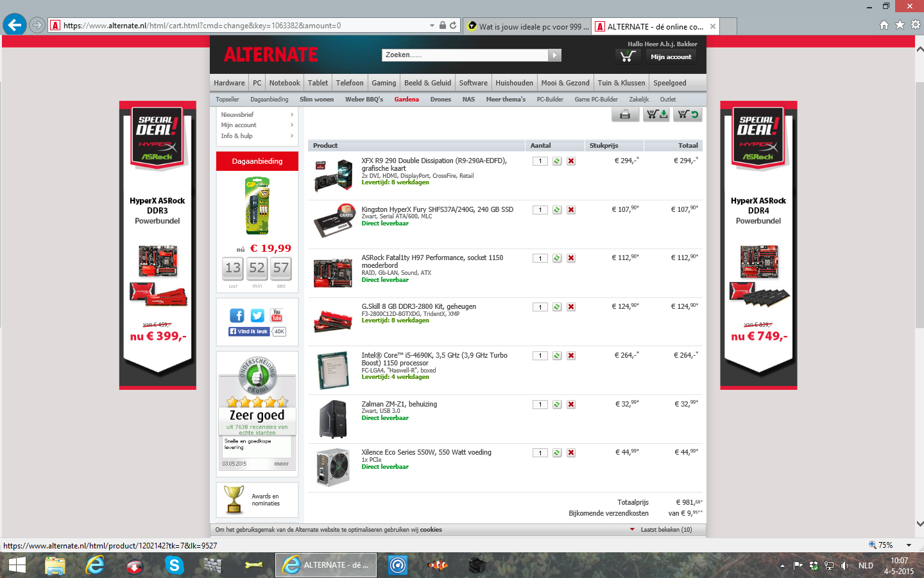
Task: Open the Gaming category menu
Action: (x=384, y=83)
